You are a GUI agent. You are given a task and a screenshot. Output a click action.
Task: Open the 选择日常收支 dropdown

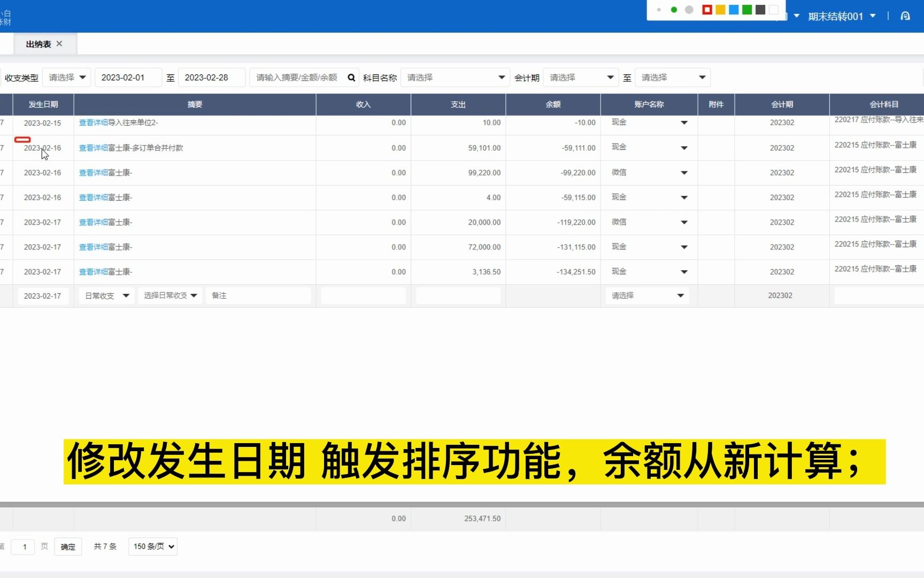coord(170,295)
